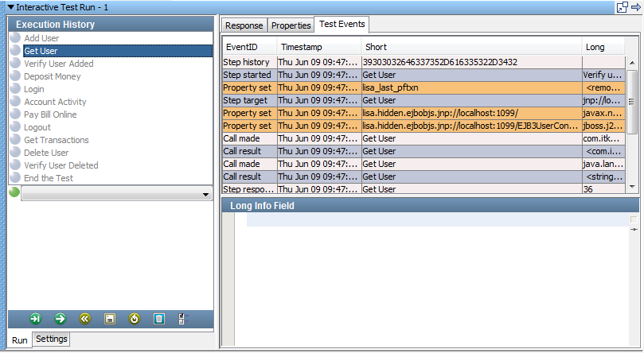Open the Settings tab
The image size is (644, 353).
(x=51, y=339)
